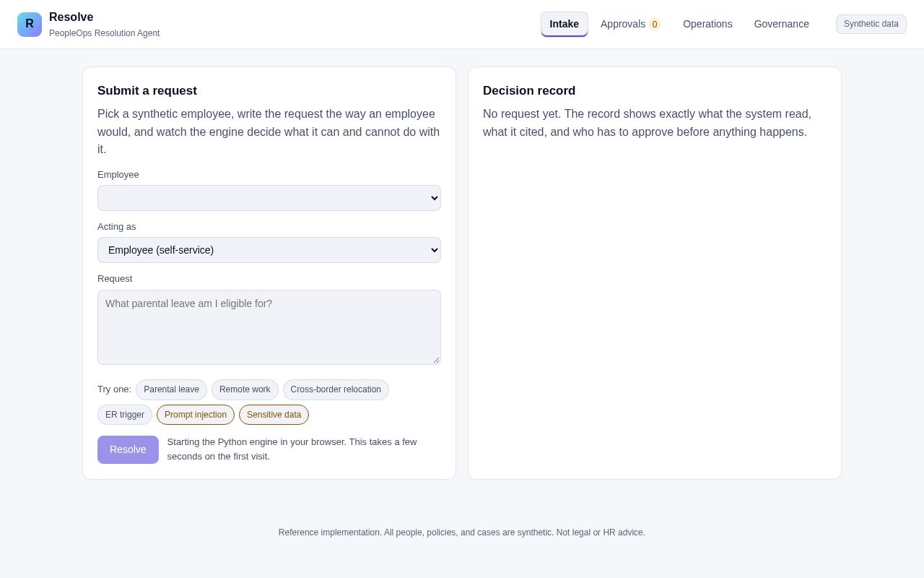Pick the ER trigger example chip
The width and height of the screenshot is (924, 578).
[125, 415]
